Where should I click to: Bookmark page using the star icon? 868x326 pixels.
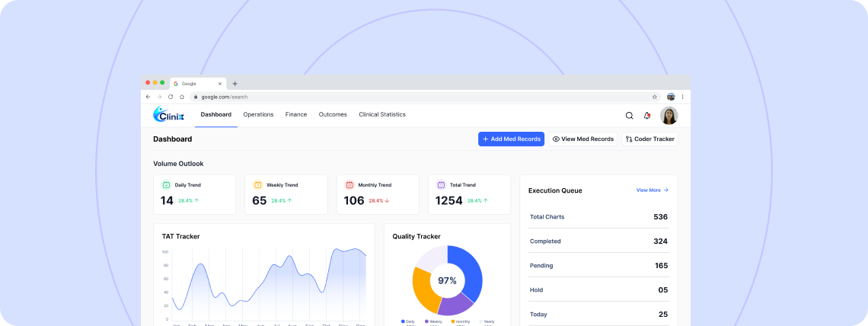click(x=654, y=97)
